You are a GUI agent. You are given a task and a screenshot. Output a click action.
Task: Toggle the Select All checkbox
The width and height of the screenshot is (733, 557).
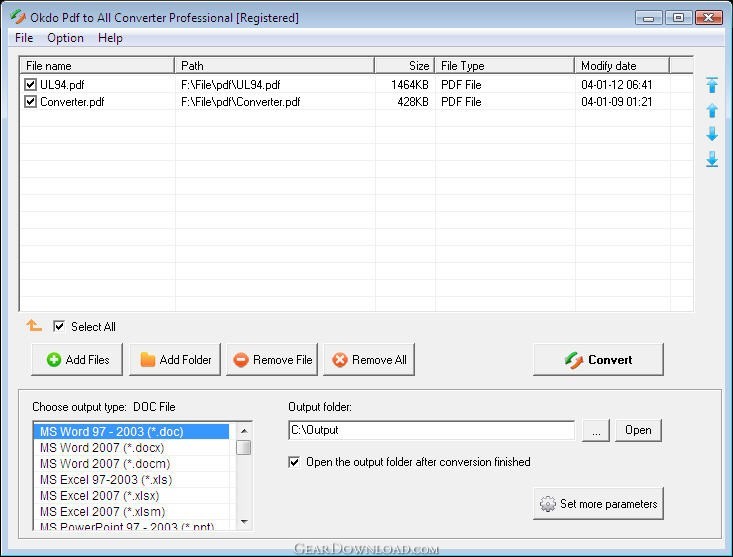click(x=59, y=326)
